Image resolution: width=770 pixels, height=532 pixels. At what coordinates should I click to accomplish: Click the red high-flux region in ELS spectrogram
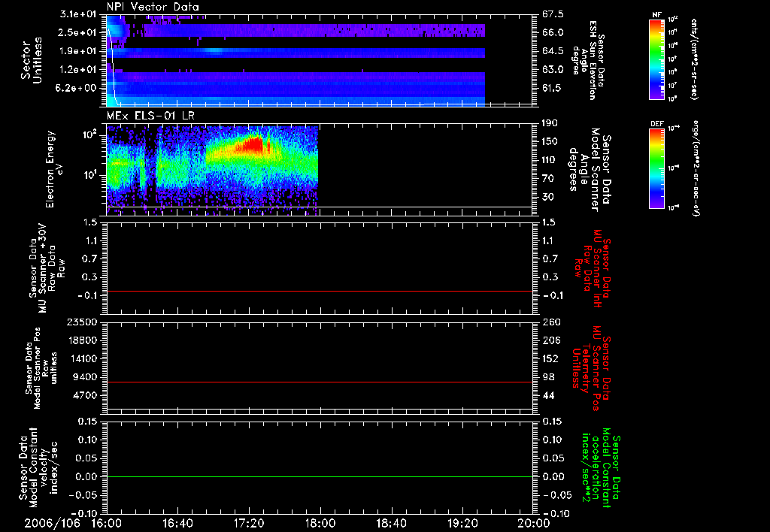point(251,145)
